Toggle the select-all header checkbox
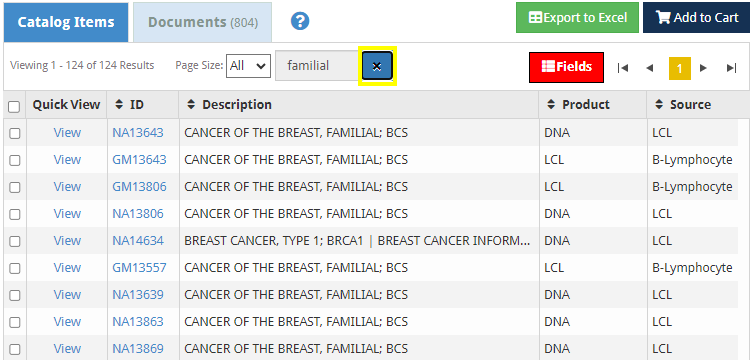 point(14,106)
